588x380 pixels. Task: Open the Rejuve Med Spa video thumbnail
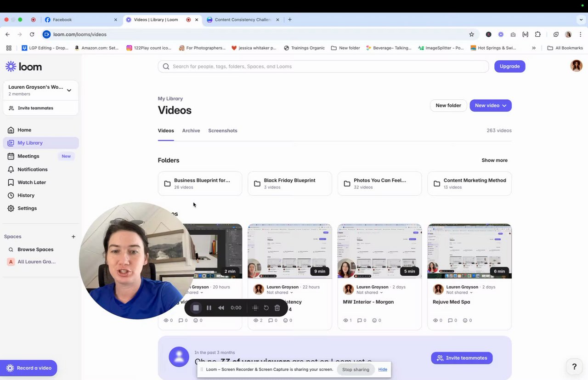[x=469, y=251]
